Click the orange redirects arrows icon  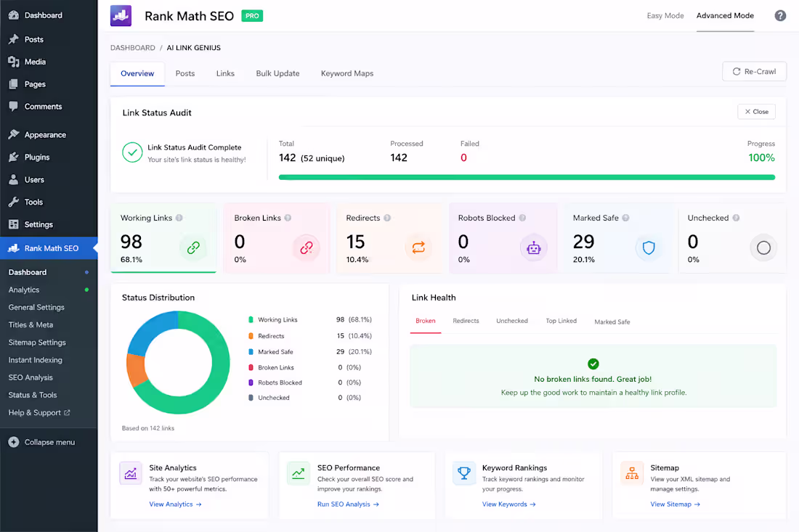click(x=418, y=248)
